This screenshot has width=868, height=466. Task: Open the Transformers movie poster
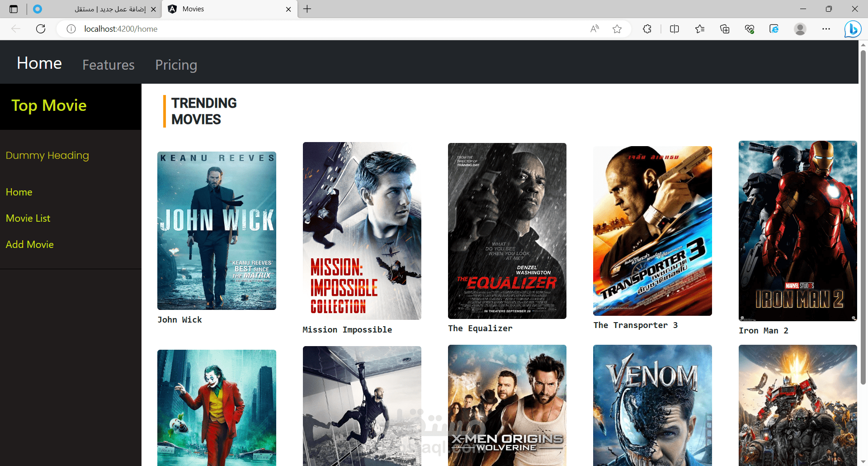798,405
